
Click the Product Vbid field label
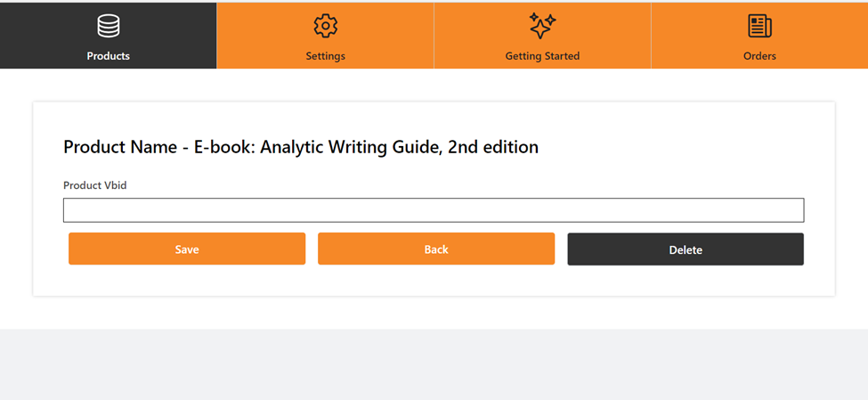click(x=95, y=185)
